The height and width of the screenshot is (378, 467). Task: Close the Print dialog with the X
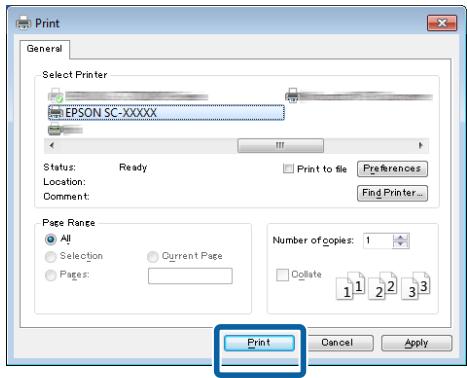[x=442, y=23]
